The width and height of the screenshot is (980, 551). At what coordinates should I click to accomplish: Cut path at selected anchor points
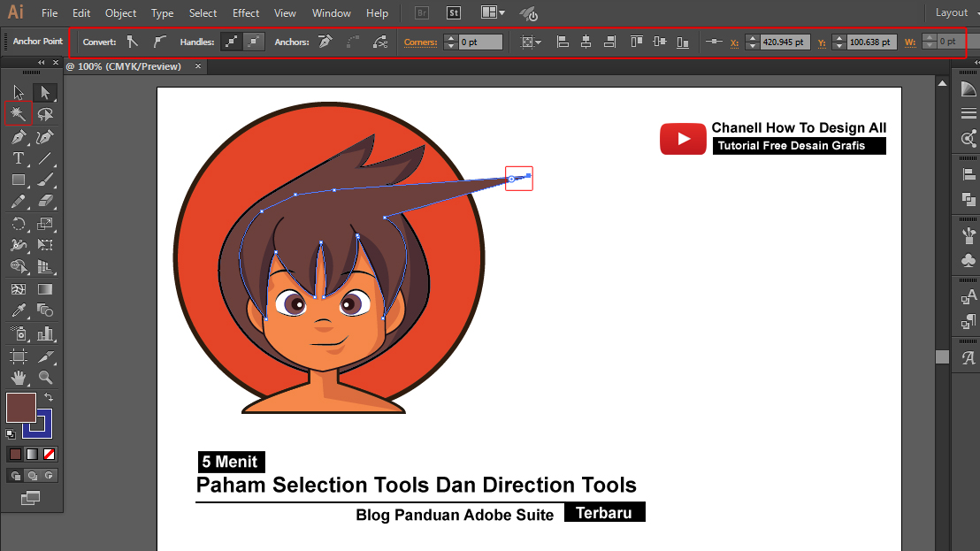click(x=381, y=41)
